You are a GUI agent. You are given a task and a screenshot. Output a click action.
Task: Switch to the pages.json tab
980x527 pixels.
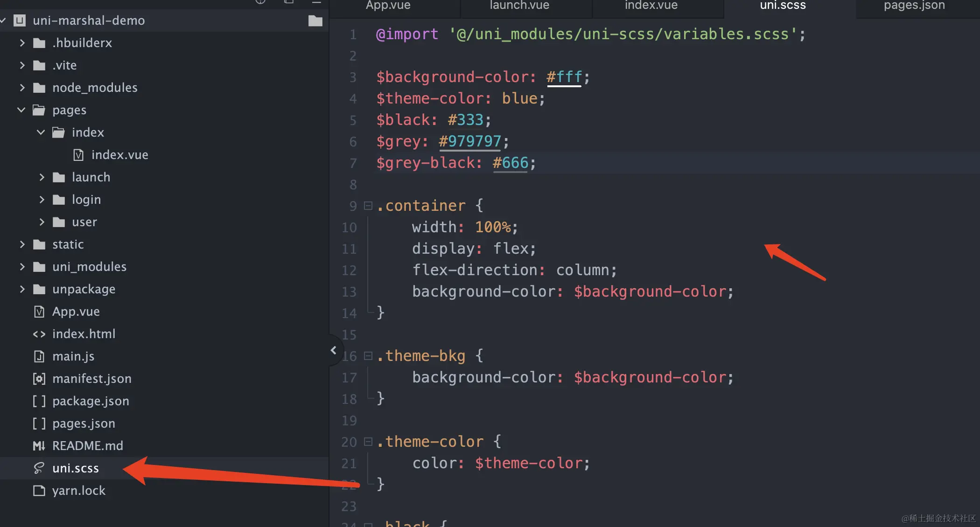914,6
